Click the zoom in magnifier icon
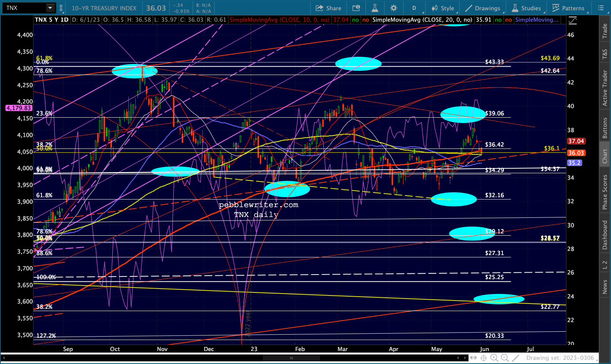The width and height of the screenshot is (611, 364). click(x=494, y=358)
